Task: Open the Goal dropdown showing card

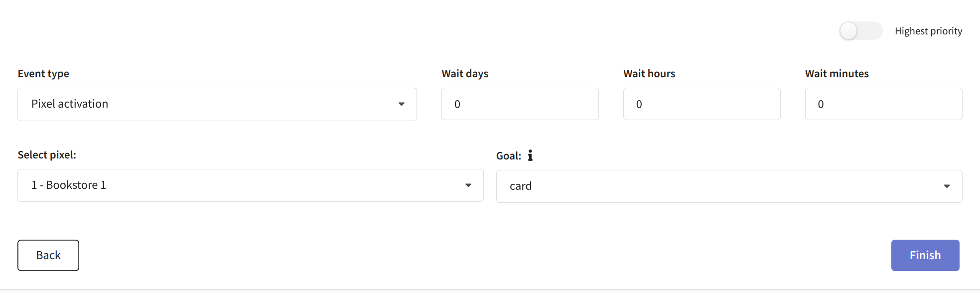Action: pos(729,186)
